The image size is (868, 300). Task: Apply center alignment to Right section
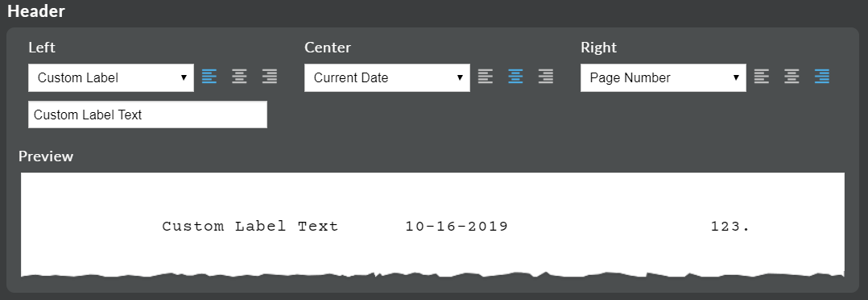(x=792, y=77)
